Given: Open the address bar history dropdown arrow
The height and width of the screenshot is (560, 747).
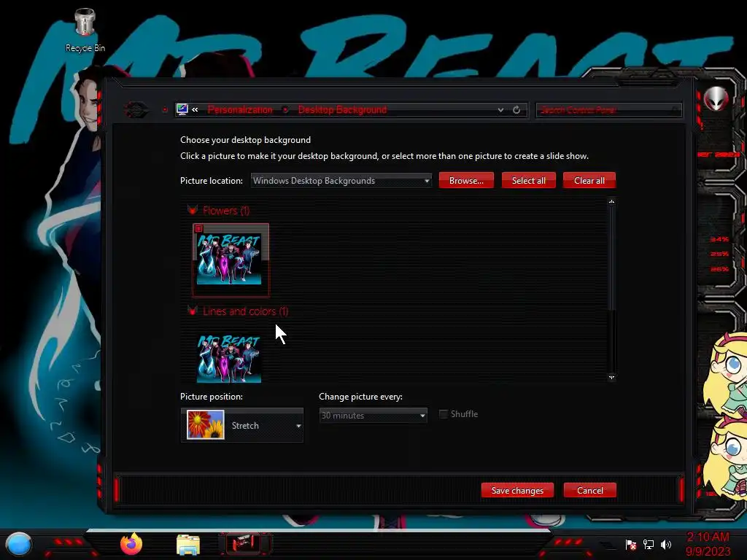Looking at the screenshot, I should (500, 110).
